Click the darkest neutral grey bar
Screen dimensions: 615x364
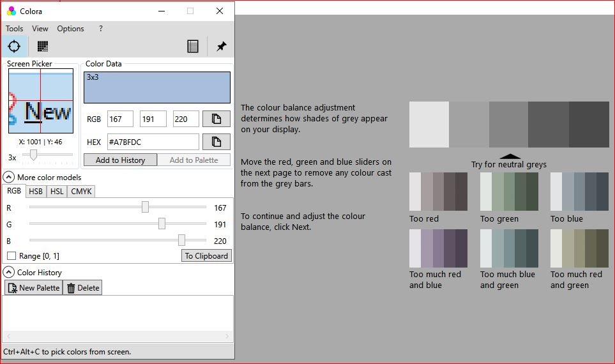pyautogui.click(x=589, y=125)
